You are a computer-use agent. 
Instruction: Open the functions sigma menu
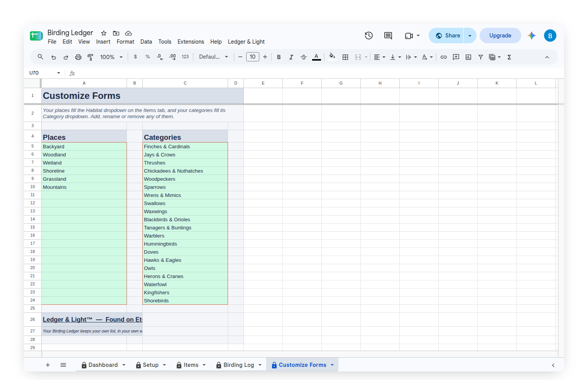point(509,57)
